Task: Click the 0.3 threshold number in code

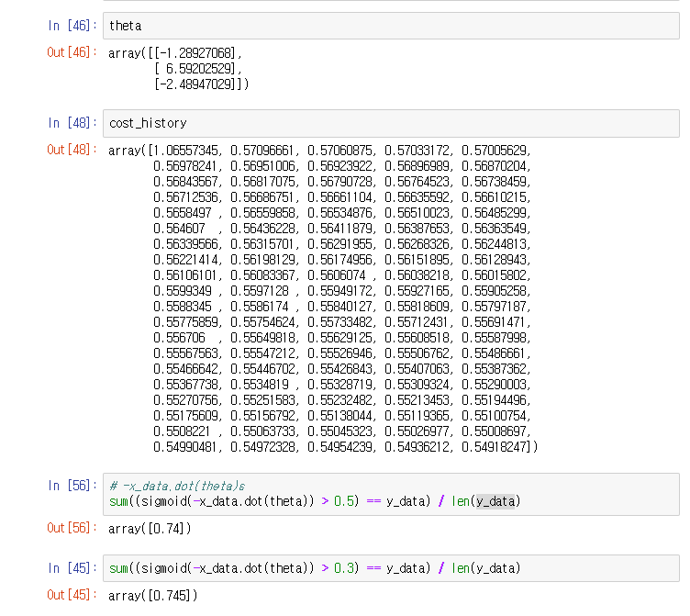Action: tap(344, 568)
